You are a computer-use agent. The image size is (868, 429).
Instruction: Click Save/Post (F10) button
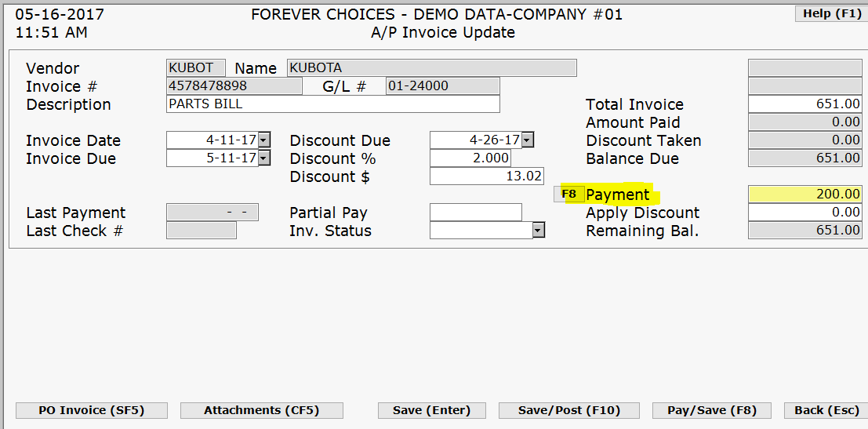569,410
